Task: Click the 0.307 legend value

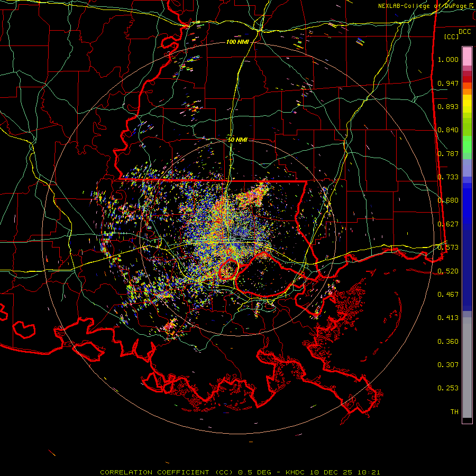Action: click(x=448, y=365)
